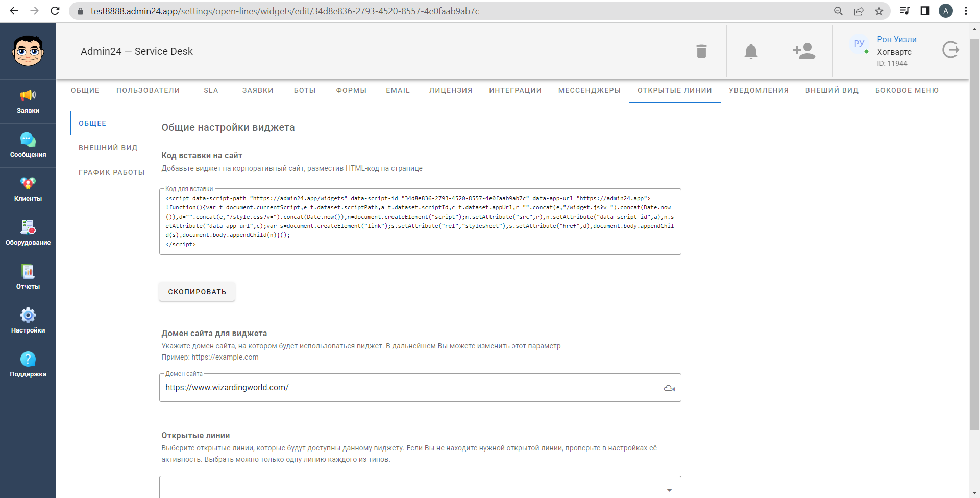This screenshot has height=498, width=980.
Task: Open the Рон Уизли profile link
Action: tap(897, 39)
